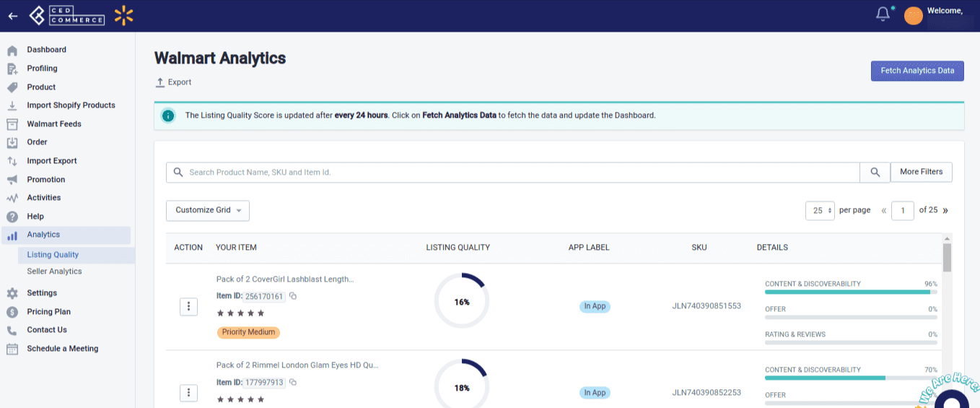Click the Product tag icon in sidebar
Image resolution: width=980 pixels, height=408 pixels.
click(12, 87)
